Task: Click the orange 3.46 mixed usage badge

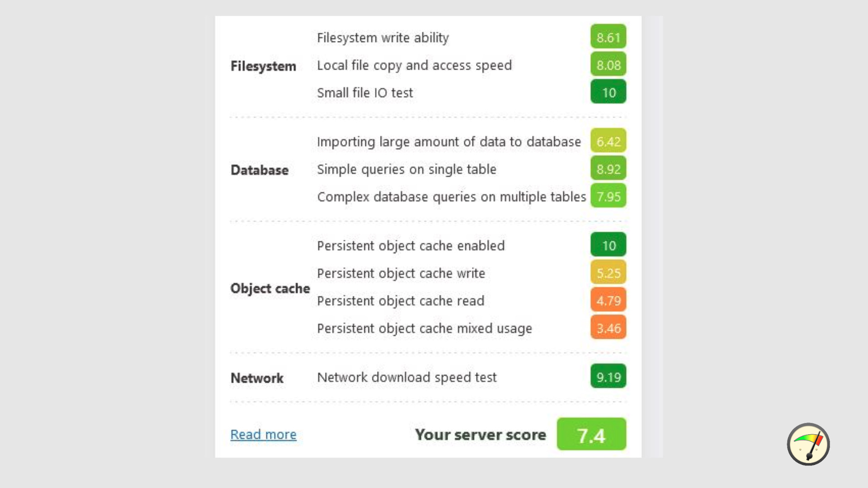Action: [608, 328]
